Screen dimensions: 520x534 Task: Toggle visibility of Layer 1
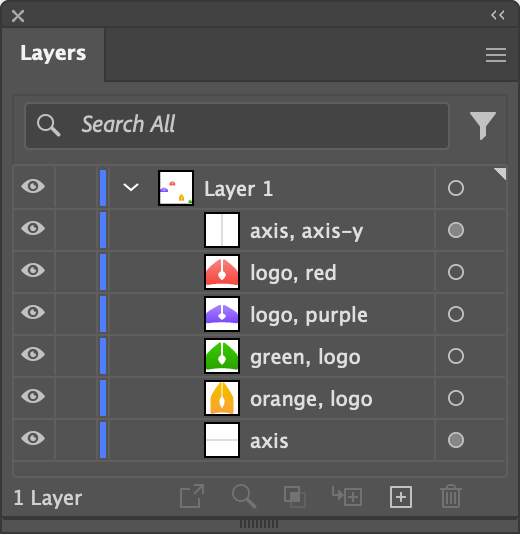pyautogui.click(x=33, y=187)
